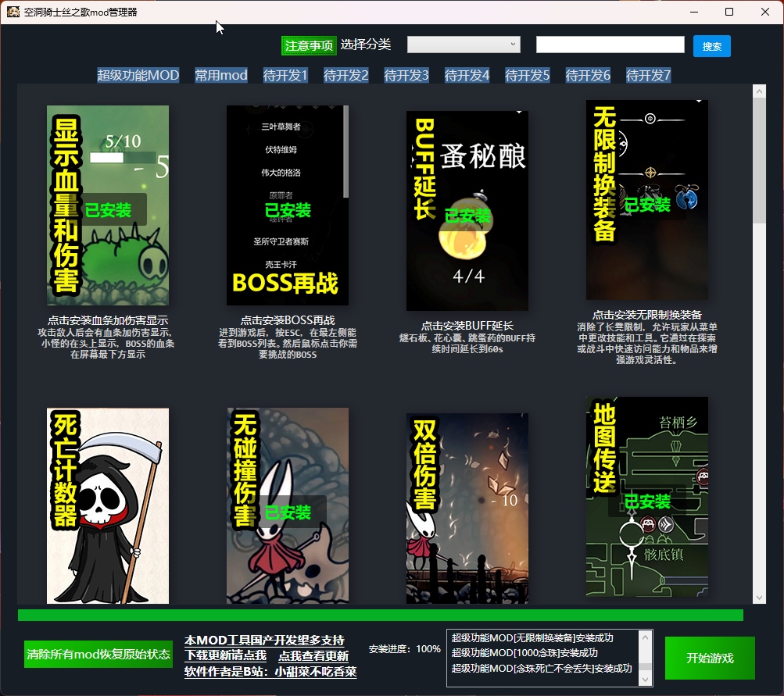Click the 开始游戏 button

(710, 658)
